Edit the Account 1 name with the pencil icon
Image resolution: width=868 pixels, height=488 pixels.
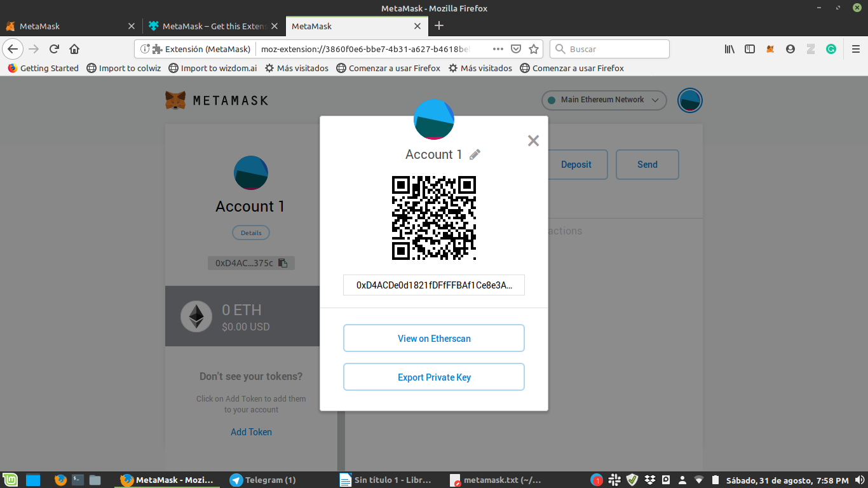click(475, 154)
